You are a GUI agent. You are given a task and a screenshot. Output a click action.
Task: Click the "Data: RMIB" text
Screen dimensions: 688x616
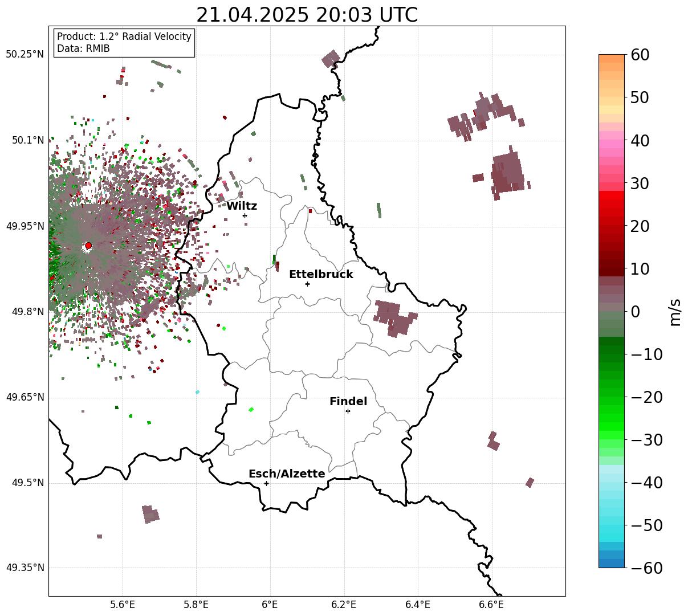83,49
